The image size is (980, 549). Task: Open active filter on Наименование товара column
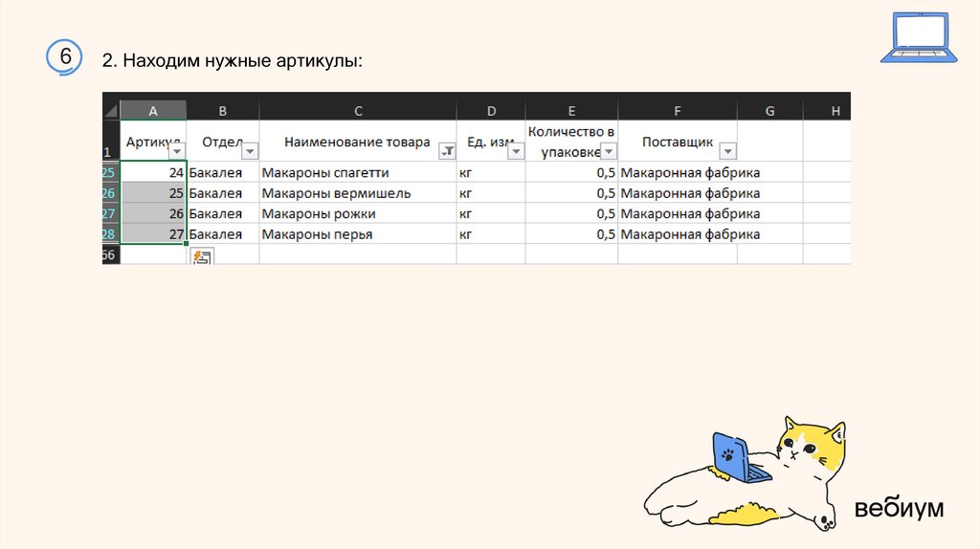tap(447, 151)
